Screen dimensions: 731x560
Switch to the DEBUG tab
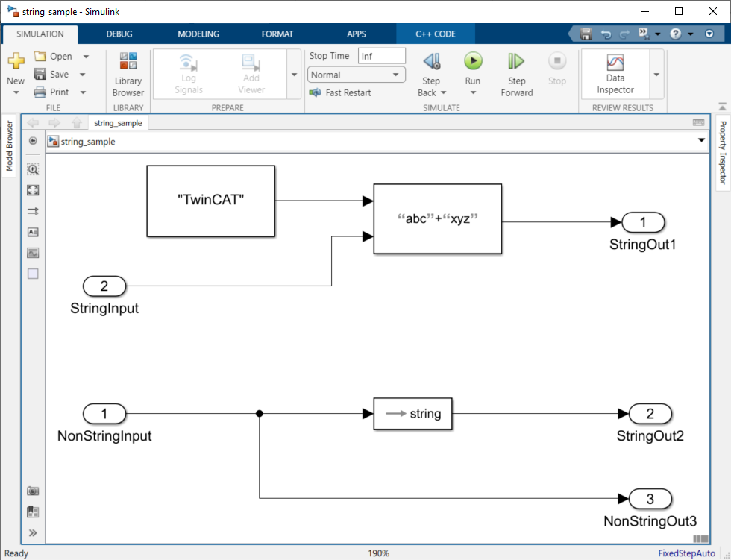click(x=119, y=34)
